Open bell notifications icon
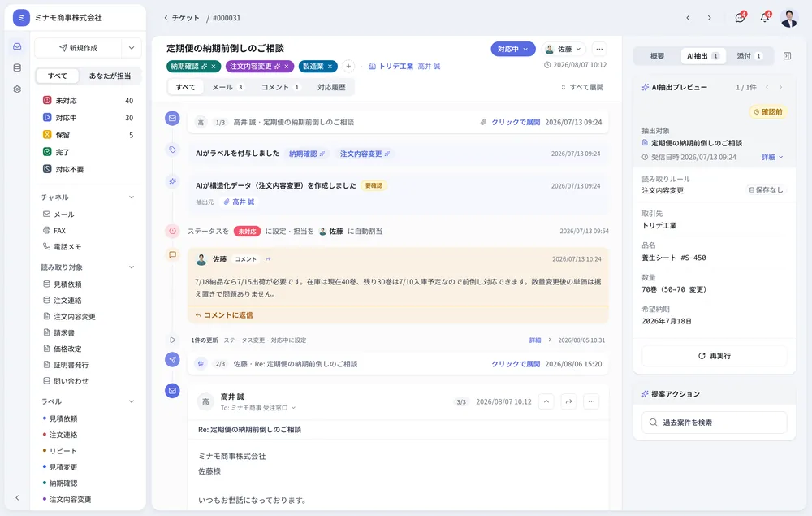 [x=765, y=18]
